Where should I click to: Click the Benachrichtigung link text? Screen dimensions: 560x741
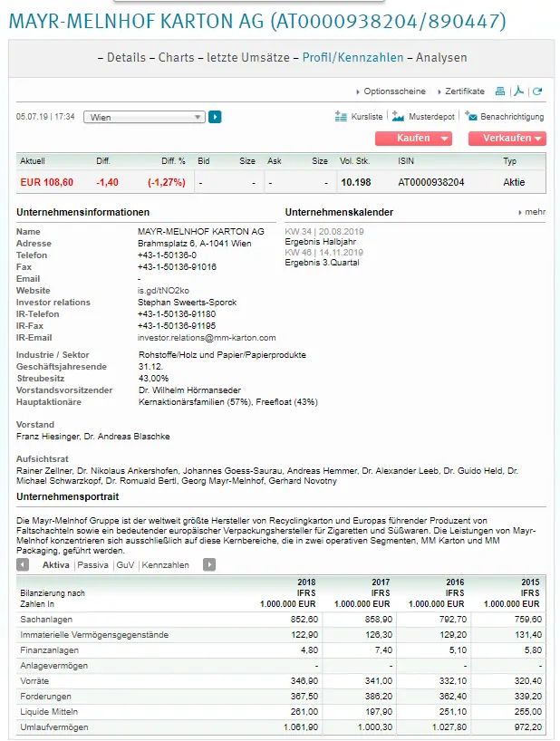pos(512,117)
